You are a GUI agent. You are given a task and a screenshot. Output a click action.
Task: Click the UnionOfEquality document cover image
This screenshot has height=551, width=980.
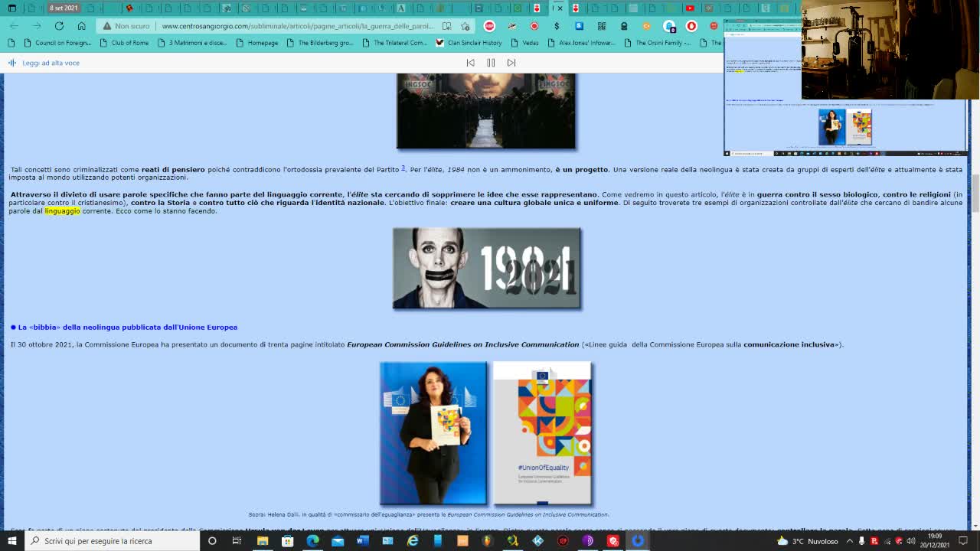pos(543,433)
